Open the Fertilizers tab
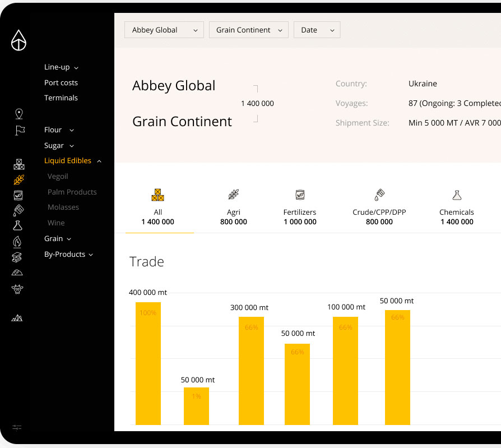The width and height of the screenshot is (501, 448). point(300,207)
